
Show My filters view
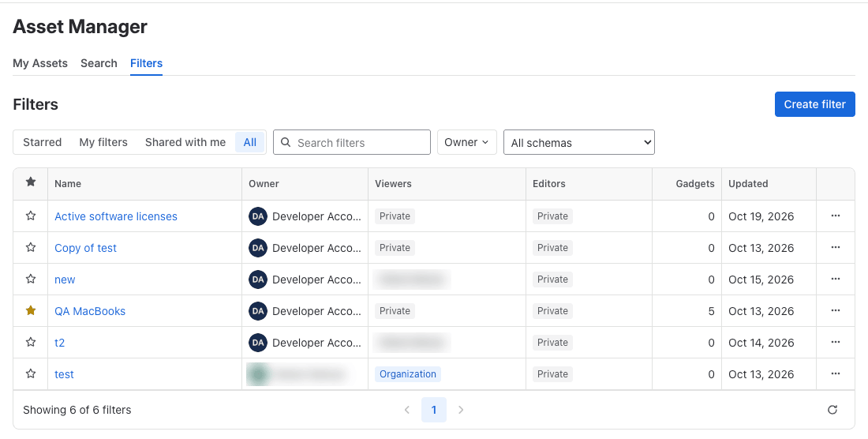[x=103, y=142]
